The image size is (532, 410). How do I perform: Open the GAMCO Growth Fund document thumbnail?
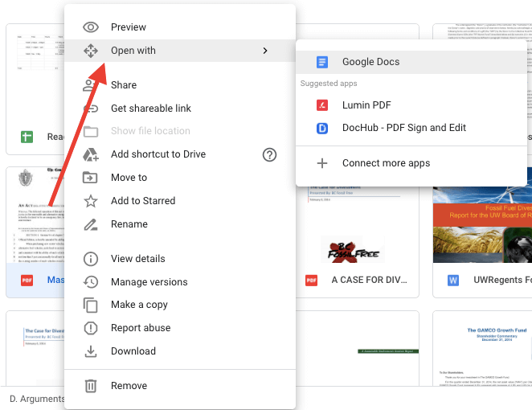(x=482, y=354)
